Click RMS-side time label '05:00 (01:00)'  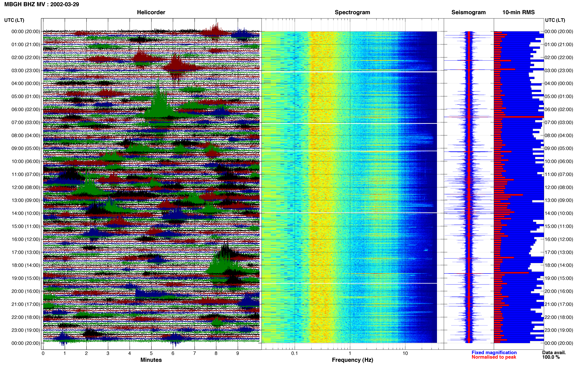click(x=559, y=96)
